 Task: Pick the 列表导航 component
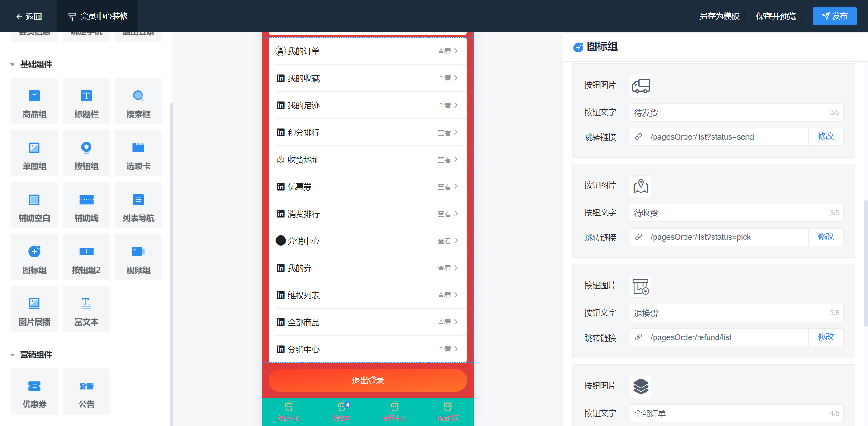pos(138,205)
